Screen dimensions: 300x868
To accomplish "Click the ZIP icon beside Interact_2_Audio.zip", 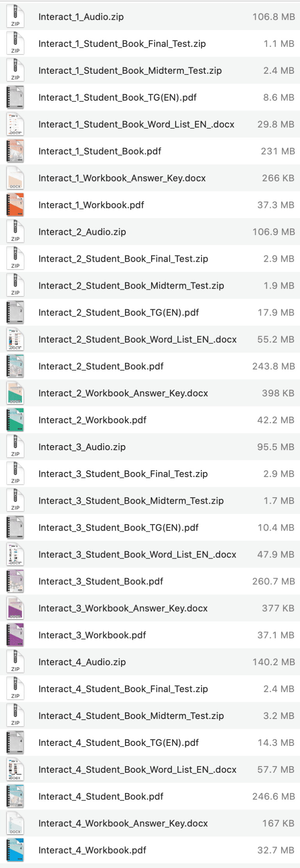I will click(x=15, y=232).
